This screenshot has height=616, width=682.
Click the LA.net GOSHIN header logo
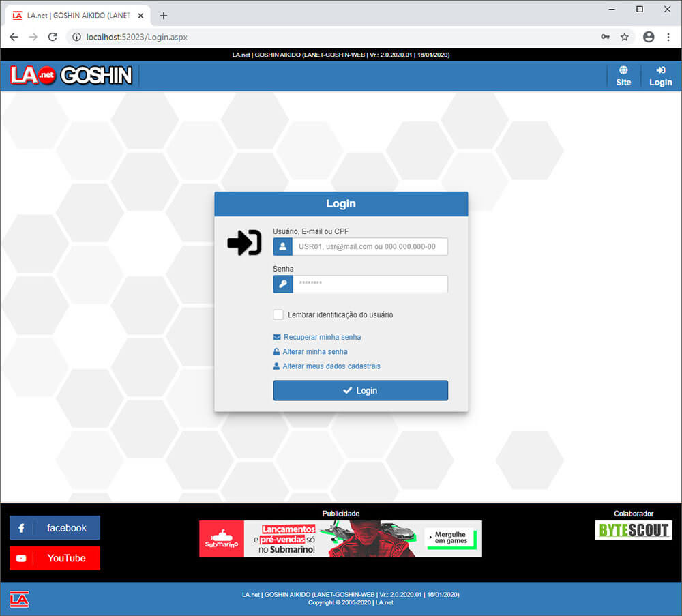click(71, 75)
